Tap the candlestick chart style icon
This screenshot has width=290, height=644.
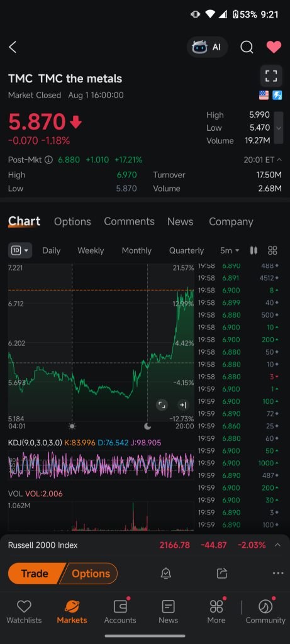pyautogui.click(x=254, y=250)
